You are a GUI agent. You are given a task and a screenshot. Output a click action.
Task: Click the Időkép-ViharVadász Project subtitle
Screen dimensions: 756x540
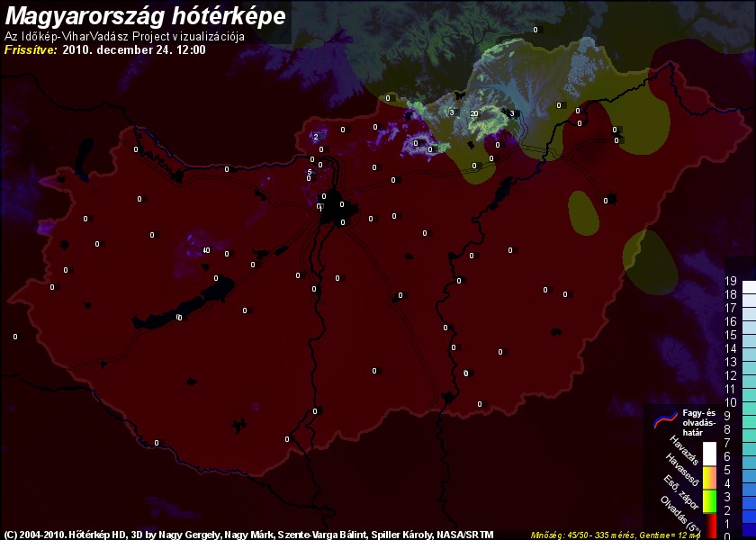coord(125,36)
